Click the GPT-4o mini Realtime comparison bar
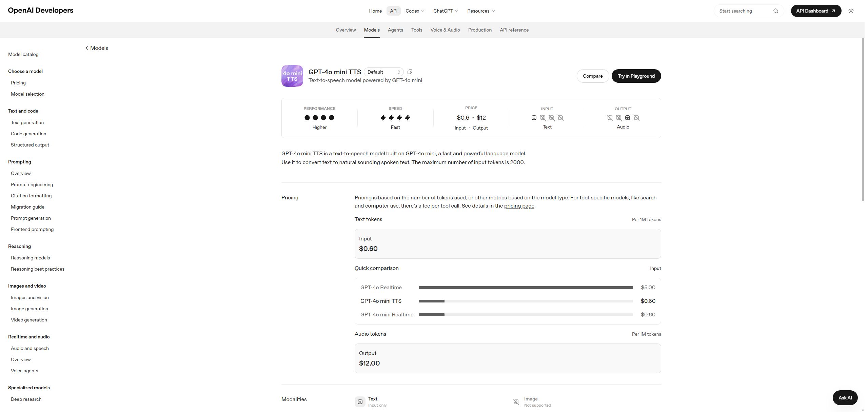The height and width of the screenshot is (412, 868). [x=526, y=315]
